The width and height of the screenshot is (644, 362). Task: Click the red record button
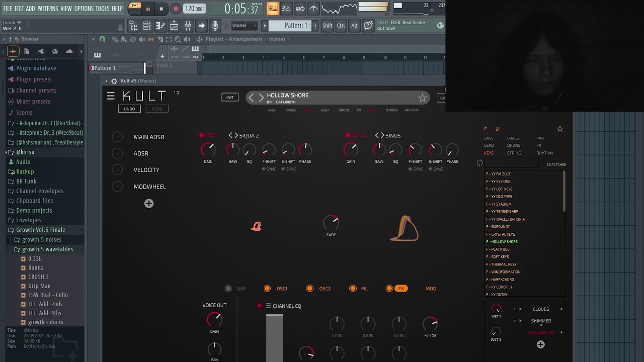click(176, 9)
